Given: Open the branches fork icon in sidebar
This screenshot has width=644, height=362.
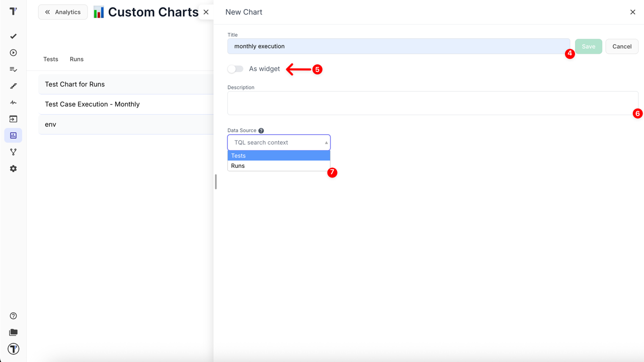Looking at the screenshot, I should (x=14, y=152).
